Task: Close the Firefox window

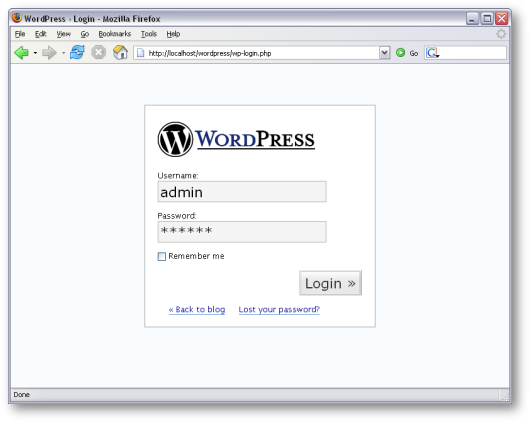Action: (502, 18)
